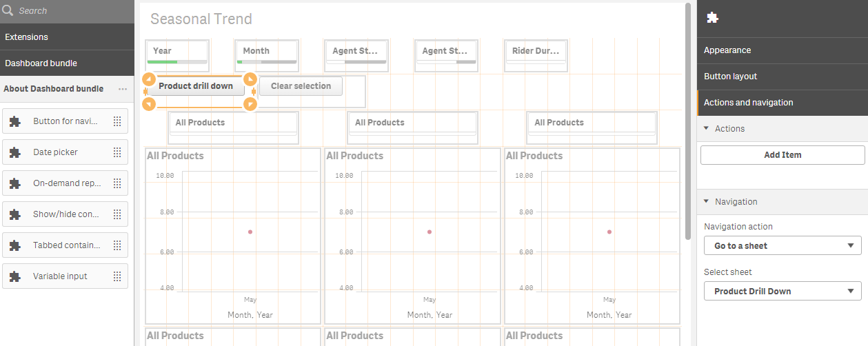
Task: Select Variable input puzzle icon
Action: click(15, 276)
